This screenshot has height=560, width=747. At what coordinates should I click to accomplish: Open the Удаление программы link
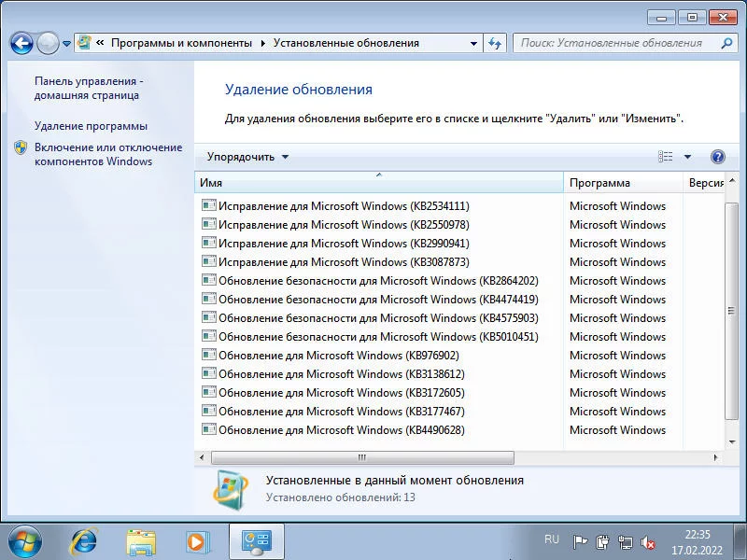[x=91, y=126]
